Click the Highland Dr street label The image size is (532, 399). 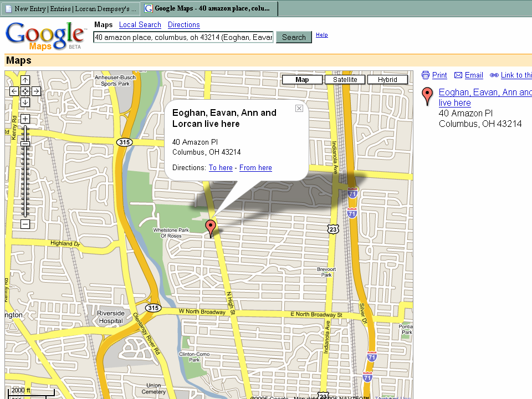[x=65, y=243]
